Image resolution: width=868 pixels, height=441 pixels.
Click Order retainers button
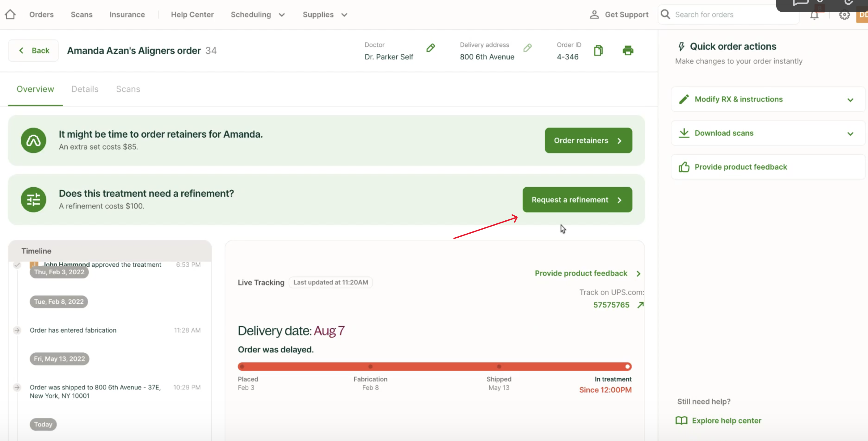click(x=588, y=140)
